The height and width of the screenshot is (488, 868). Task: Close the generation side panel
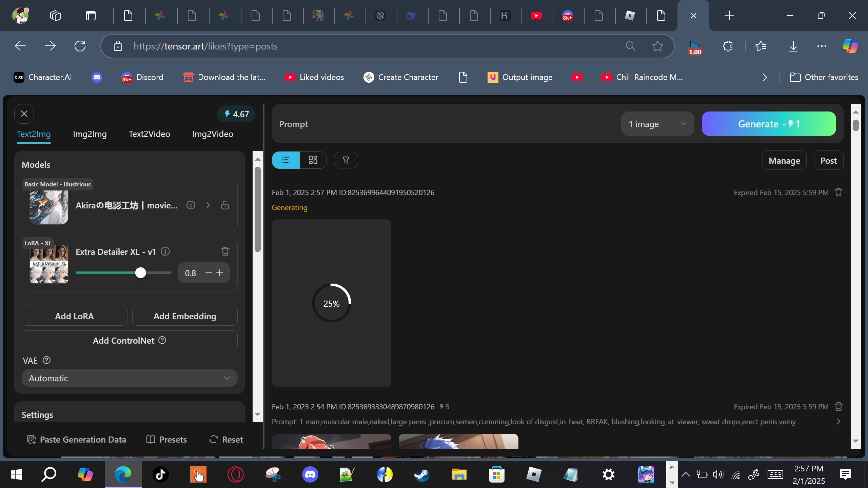coord(24,114)
